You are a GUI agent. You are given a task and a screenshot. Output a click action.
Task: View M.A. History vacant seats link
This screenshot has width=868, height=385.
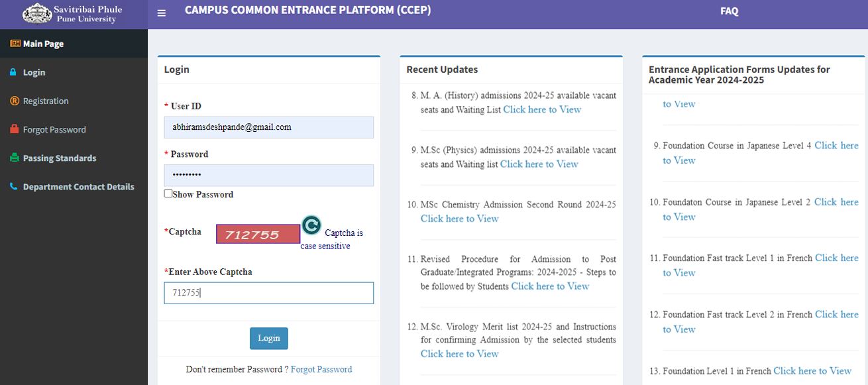point(542,109)
